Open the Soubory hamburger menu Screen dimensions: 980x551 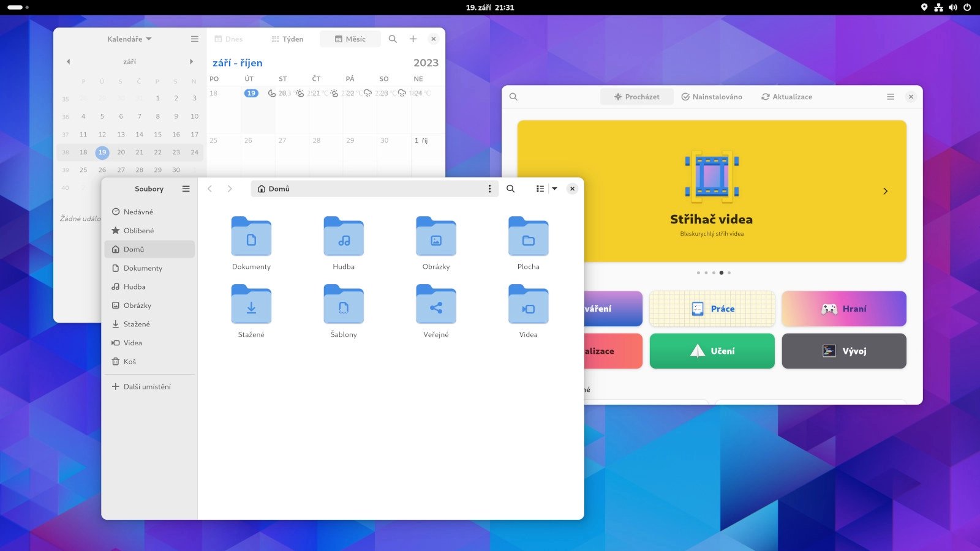click(x=186, y=189)
